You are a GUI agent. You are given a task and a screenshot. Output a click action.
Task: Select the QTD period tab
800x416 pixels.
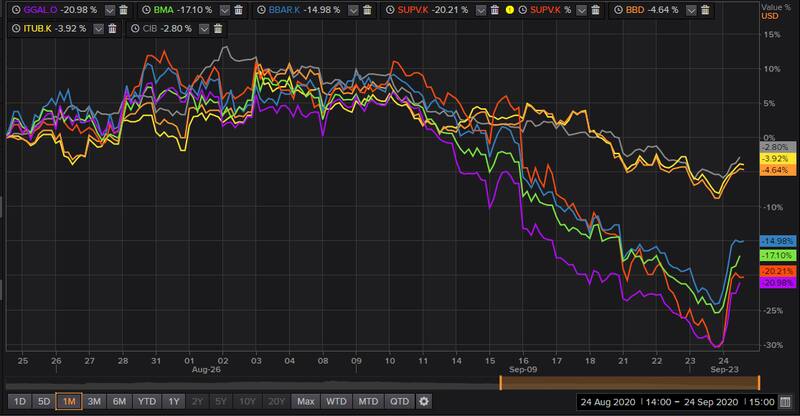click(x=401, y=402)
